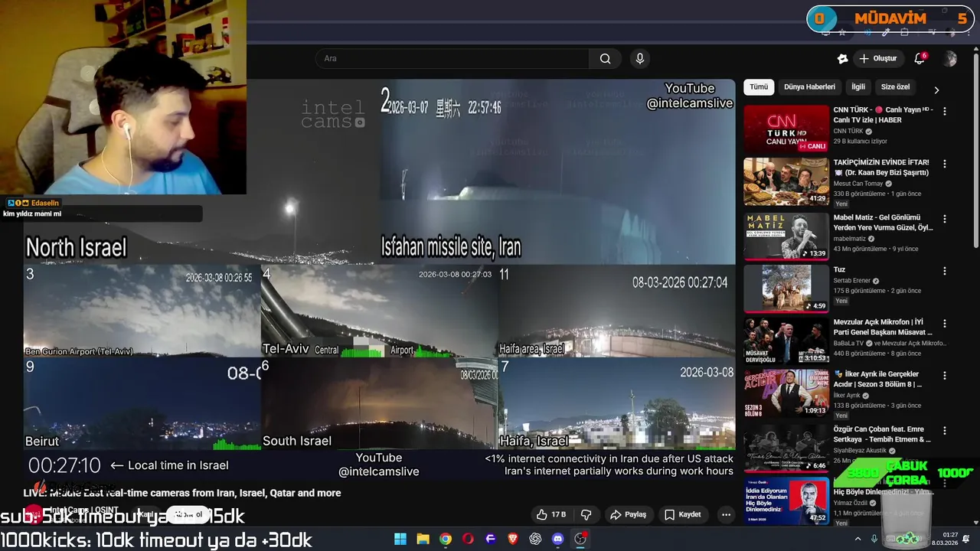Open File Explorer from the taskbar

click(423, 539)
